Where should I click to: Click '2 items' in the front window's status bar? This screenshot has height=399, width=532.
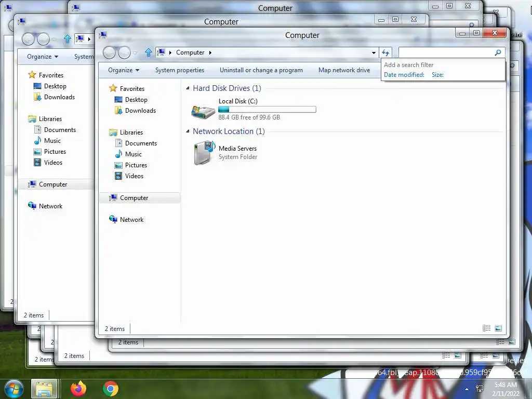[115, 328]
